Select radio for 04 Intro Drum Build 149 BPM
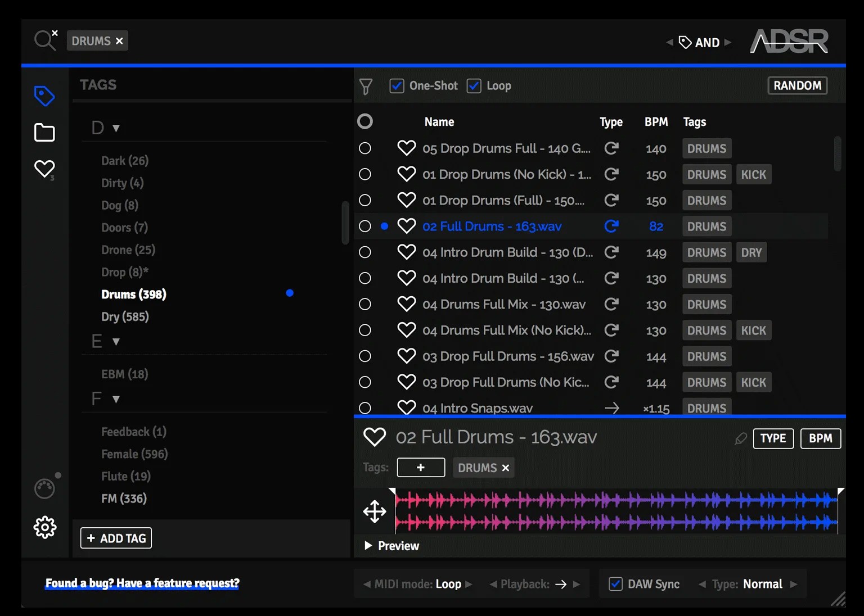Screen dimensions: 864x616 [x=365, y=252]
